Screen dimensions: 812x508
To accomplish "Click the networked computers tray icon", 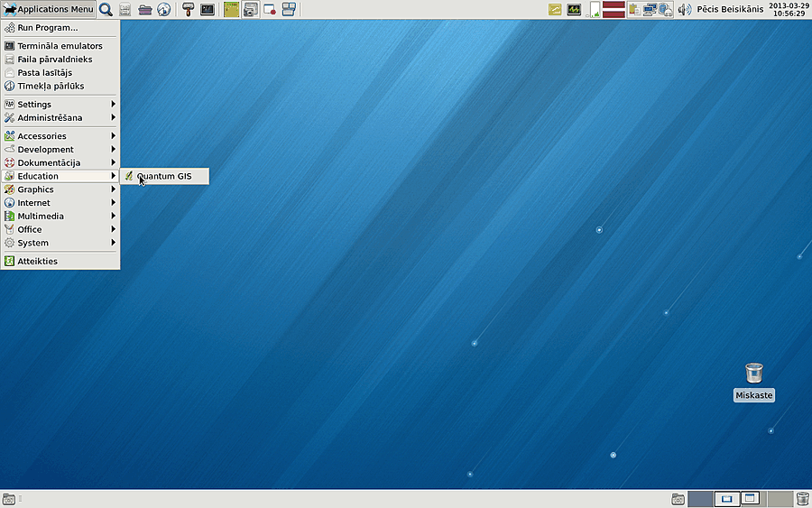I will [650, 9].
